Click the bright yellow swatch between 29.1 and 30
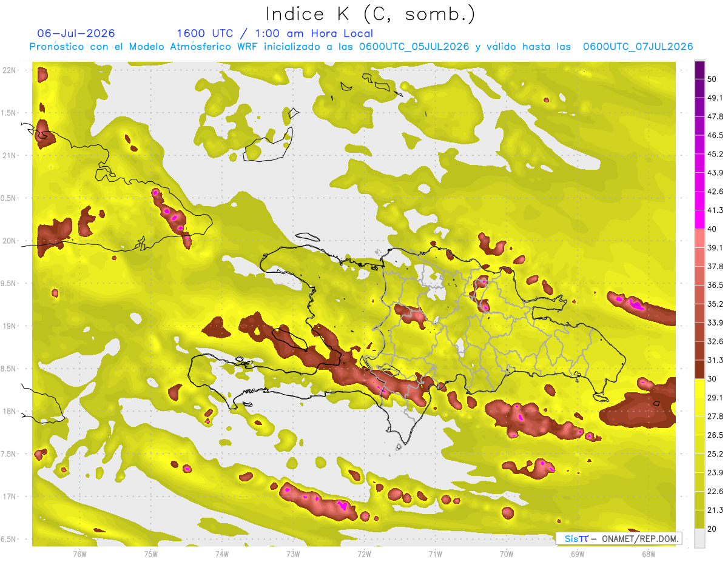This screenshot has height=562, width=728. 699,388
